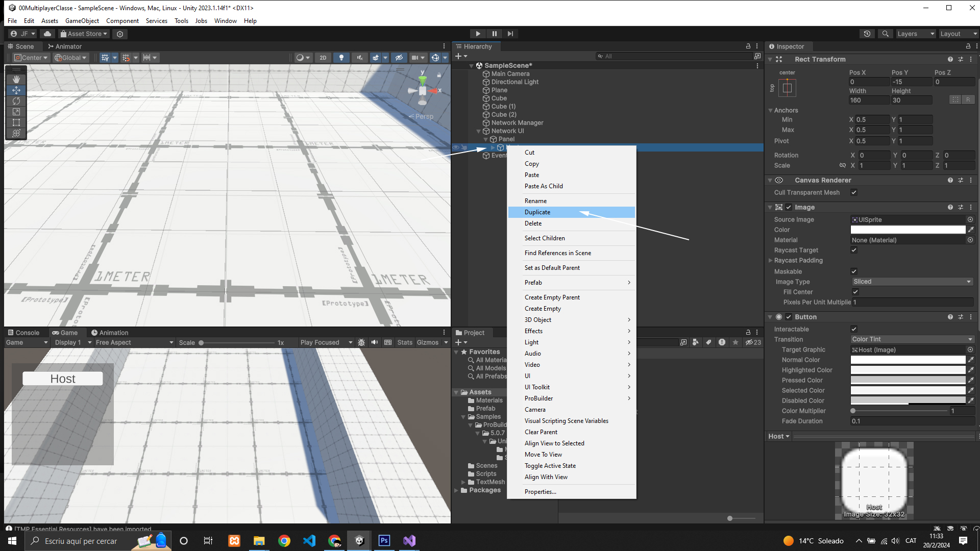
Task: Select the Hand tool in Scene view
Action: [16, 79]
